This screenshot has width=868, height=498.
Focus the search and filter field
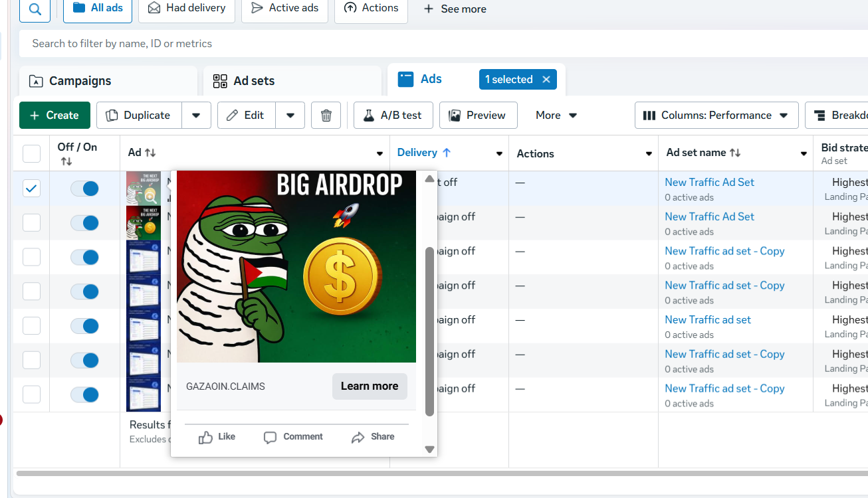pyautogui.click(x=443, y=44)
